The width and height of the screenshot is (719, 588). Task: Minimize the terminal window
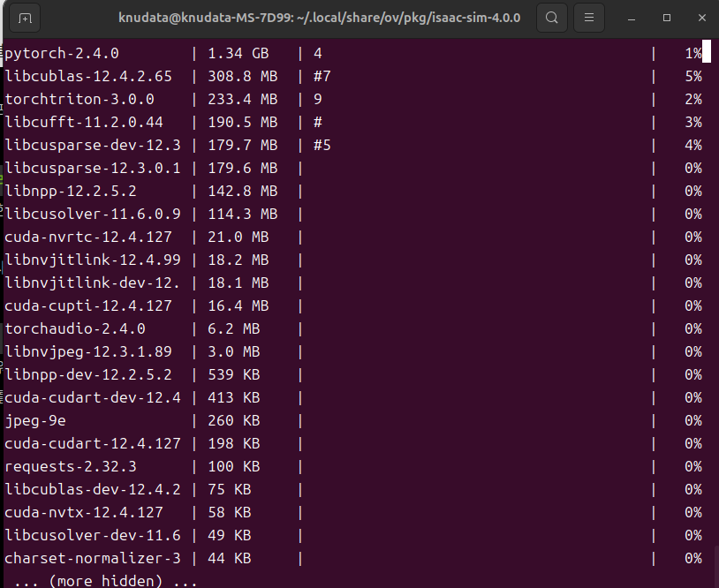point(632,18)
